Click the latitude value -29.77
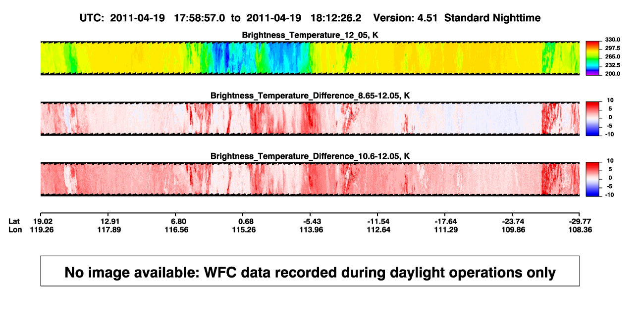Image resolution: width=644 pixels, height=330 pixels. (x=581, y=221)
